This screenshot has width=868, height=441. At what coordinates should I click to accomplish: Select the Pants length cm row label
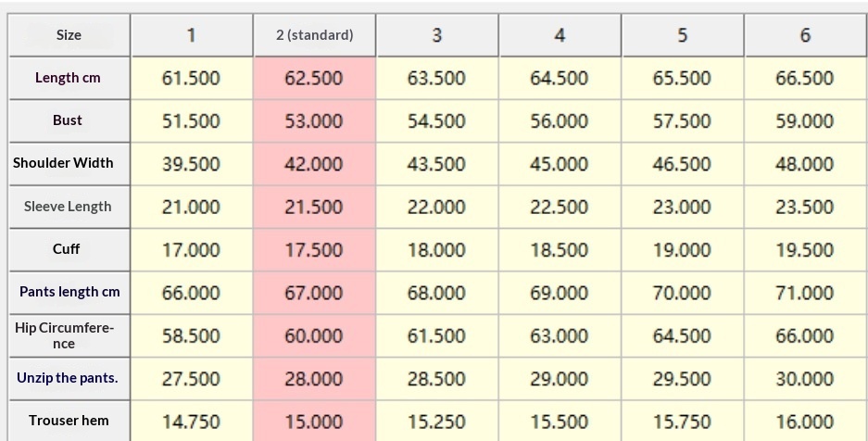(69, 292)
